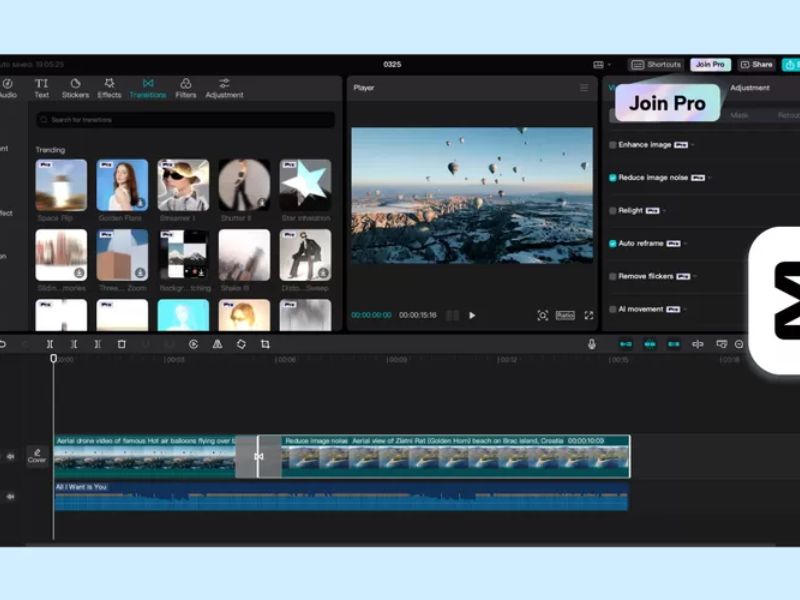800x600 pixels.
Task: Open the Effects tab
Action: tap(109, 88)
